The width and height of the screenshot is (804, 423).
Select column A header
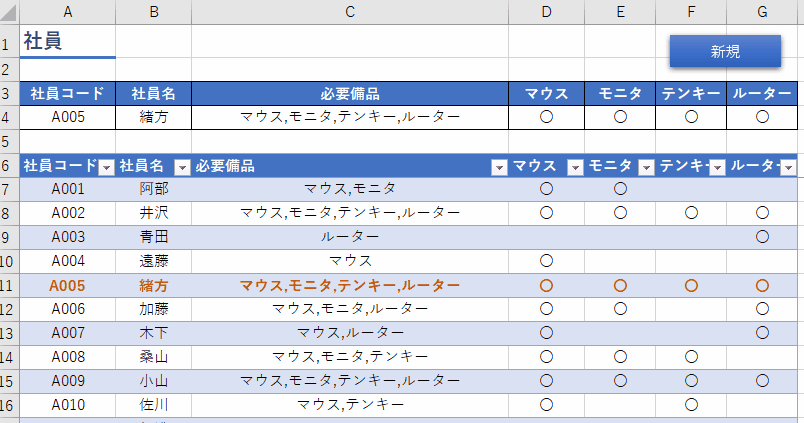tap(68, 12)
